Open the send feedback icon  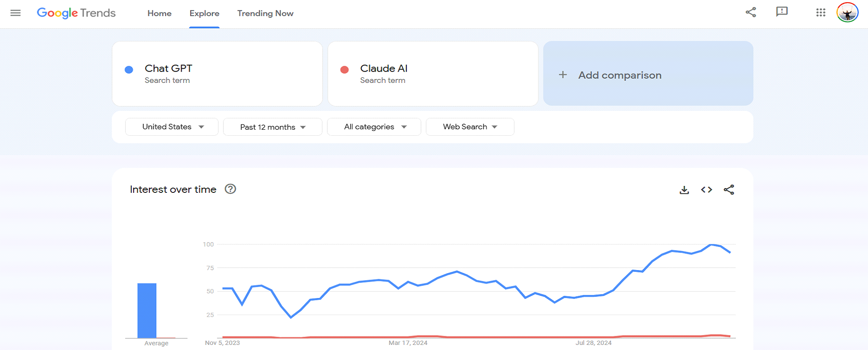pyautogui.click(x=782, y=12)
